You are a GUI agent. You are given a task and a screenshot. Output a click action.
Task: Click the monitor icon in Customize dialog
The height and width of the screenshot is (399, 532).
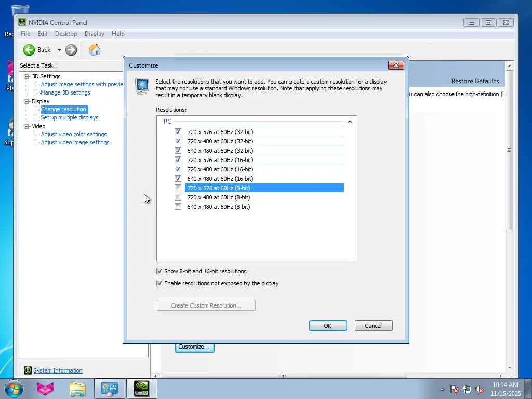[x=142, y=86]
